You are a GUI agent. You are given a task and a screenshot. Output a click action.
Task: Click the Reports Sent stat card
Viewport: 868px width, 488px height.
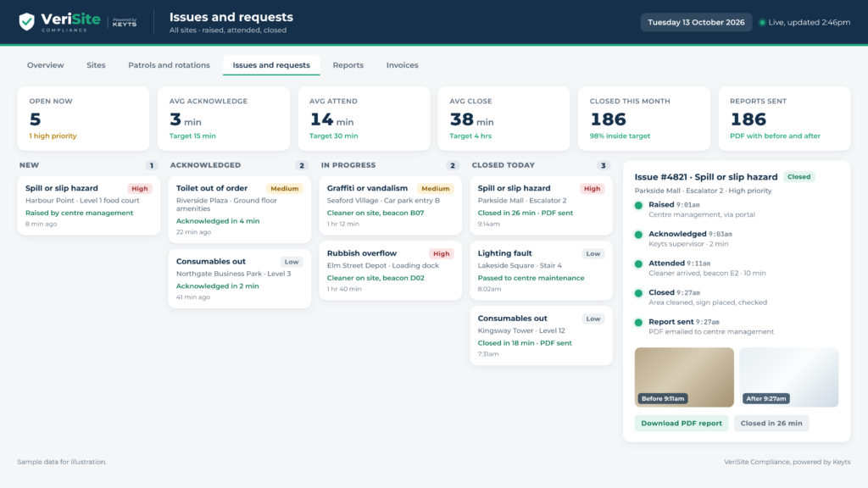784,119
